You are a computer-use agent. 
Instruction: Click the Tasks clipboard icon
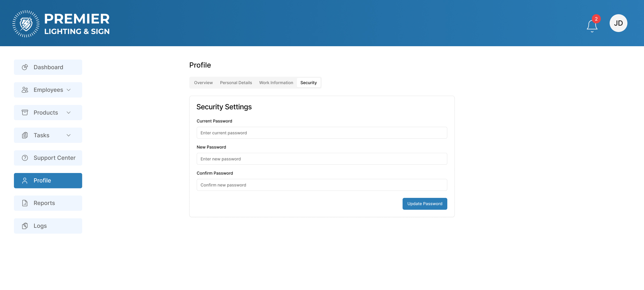point(25,135)
